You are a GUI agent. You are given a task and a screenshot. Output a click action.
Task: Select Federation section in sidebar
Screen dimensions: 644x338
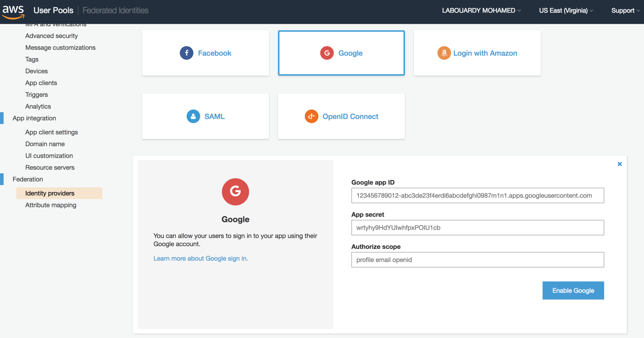28,179
